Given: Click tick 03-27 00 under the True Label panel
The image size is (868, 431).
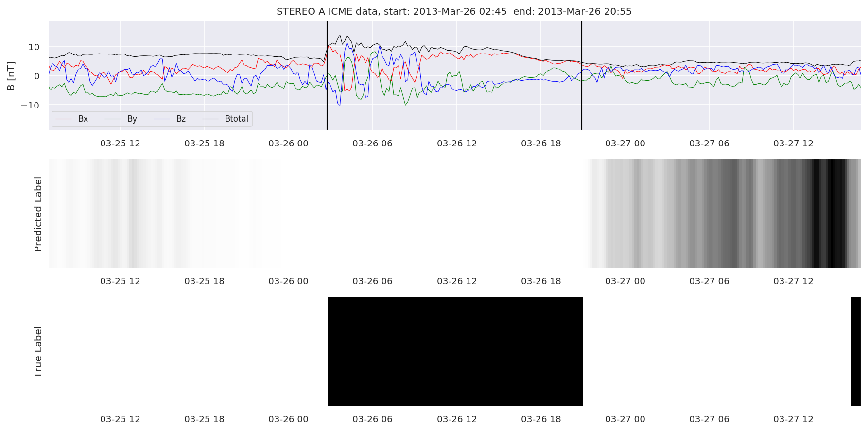Looking at the screenshot, I should (x=625, y=419).
